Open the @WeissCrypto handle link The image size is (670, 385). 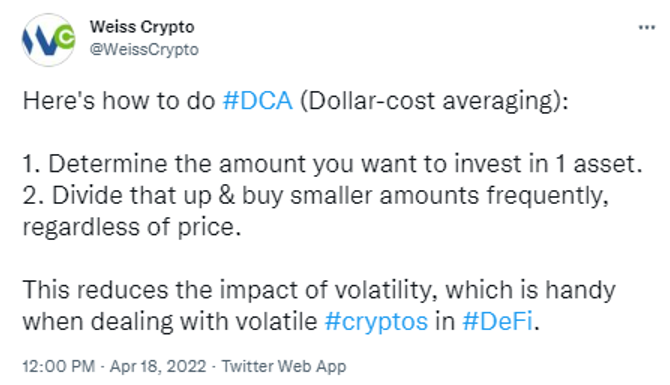click(144, 49)
